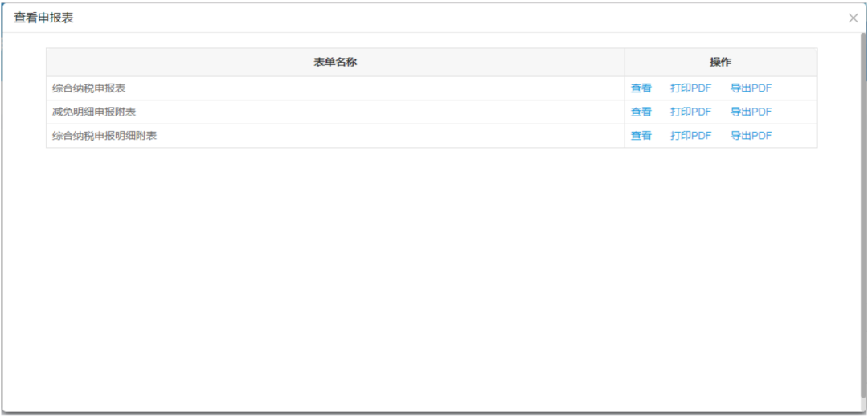The height and width of the screenshot is (416, 868).
Task: Select the 综合纳税申报表 row name
Action: pos(88,88)
